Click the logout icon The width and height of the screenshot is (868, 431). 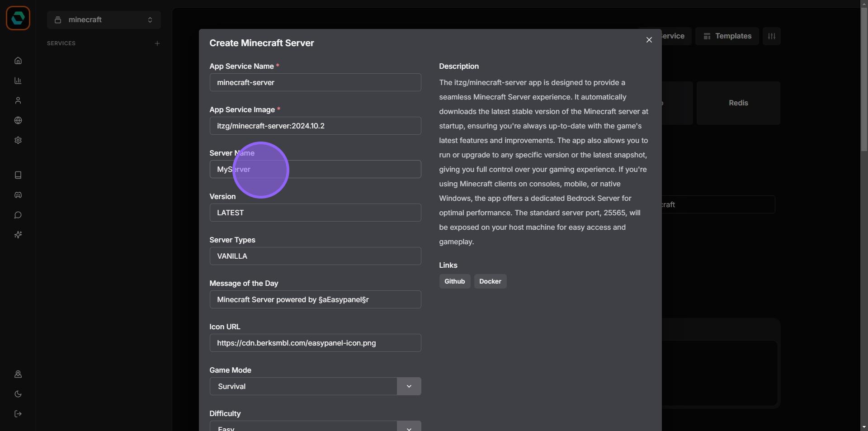coord(18,414)
